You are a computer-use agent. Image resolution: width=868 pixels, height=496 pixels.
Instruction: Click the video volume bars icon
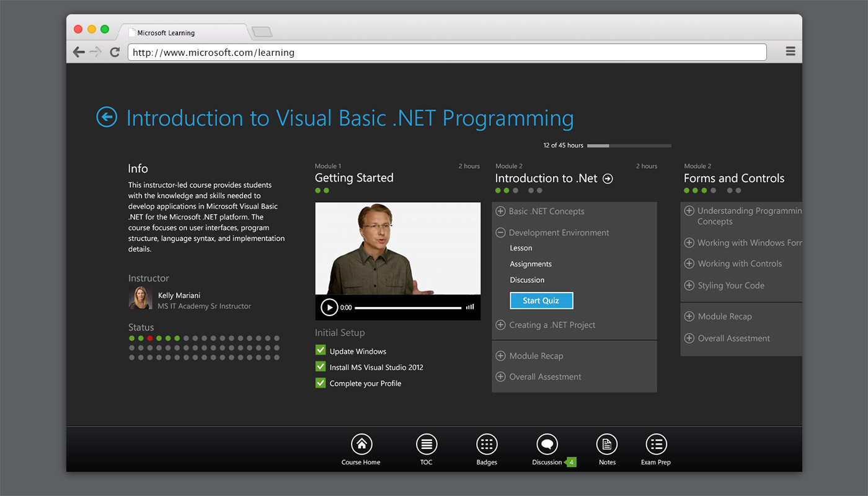[x=470, y=306]
